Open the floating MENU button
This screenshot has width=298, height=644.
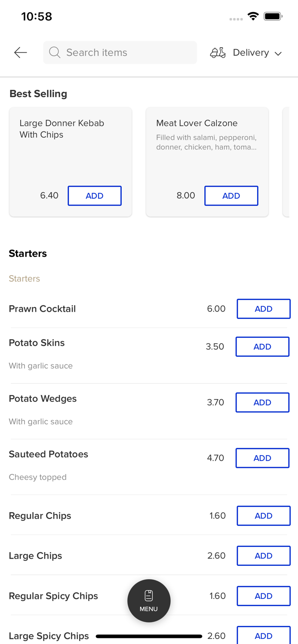[149, 601]
